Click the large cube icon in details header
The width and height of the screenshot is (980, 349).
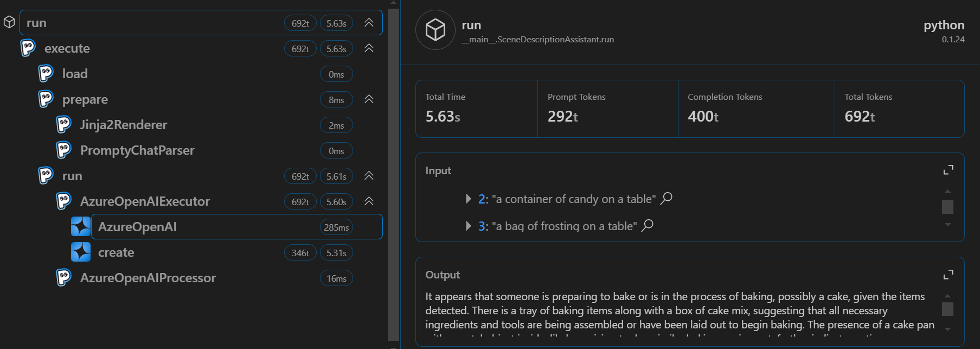click(435, 30)
